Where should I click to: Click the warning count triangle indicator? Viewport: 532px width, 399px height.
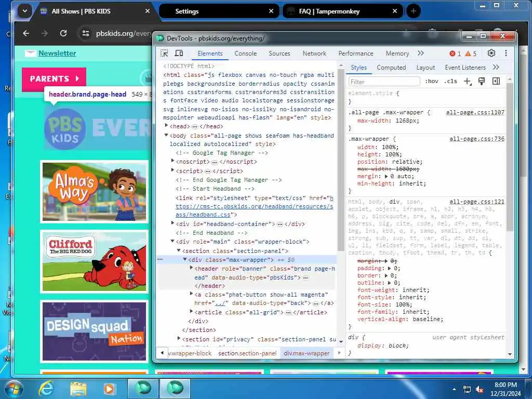pos(471,54)
